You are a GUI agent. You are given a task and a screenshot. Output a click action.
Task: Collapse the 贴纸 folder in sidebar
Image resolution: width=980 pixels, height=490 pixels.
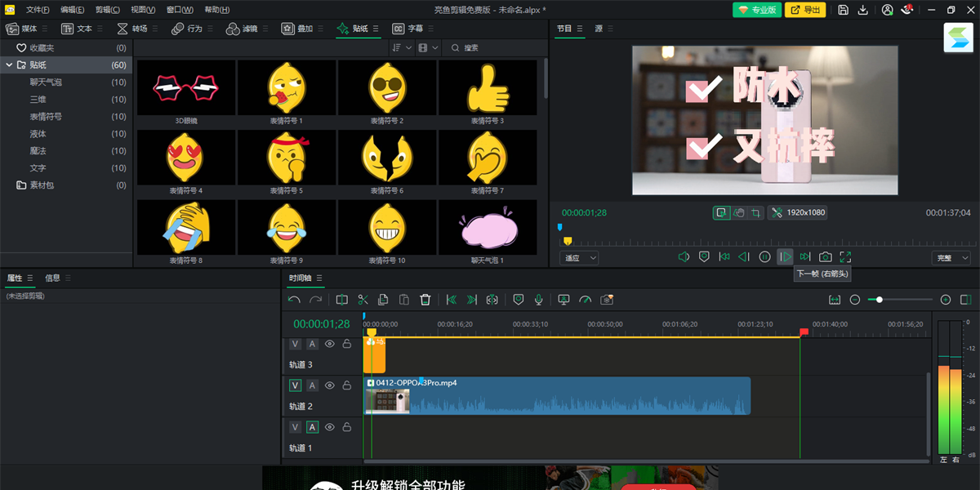9,65
